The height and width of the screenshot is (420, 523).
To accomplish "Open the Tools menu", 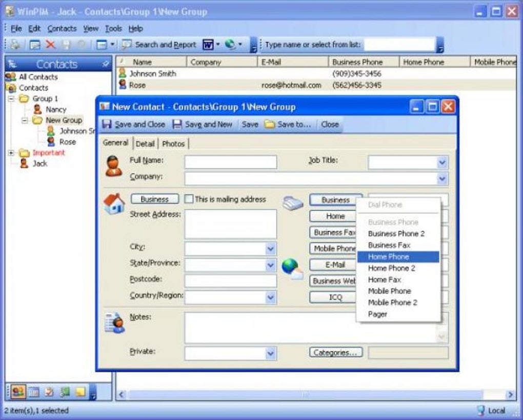I will pos(113,29).
